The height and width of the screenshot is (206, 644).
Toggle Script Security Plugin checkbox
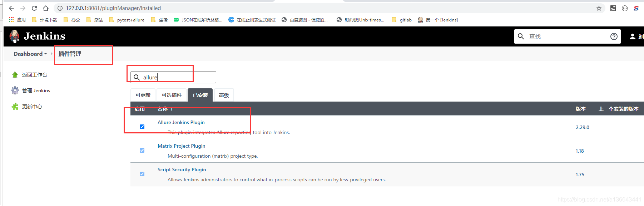point(142,174)
